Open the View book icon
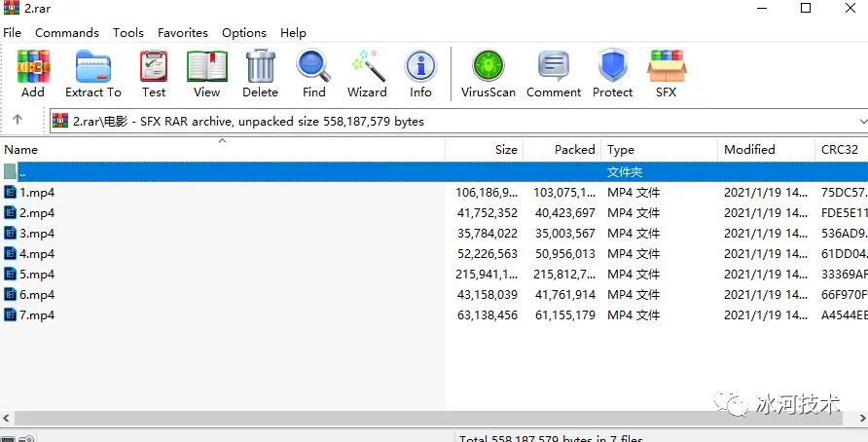 click(207, 67)
